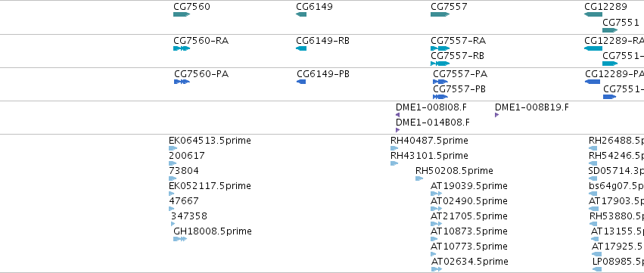This screenshot has height=273, width=644.
Task: Click the RH40487.5prime EST label
Action: tap(429, 141)
